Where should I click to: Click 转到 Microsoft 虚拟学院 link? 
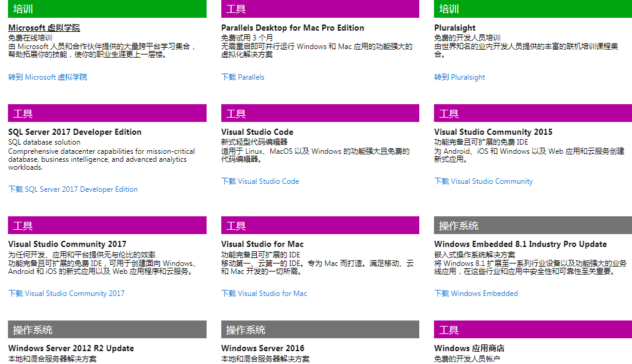(48, 77)
